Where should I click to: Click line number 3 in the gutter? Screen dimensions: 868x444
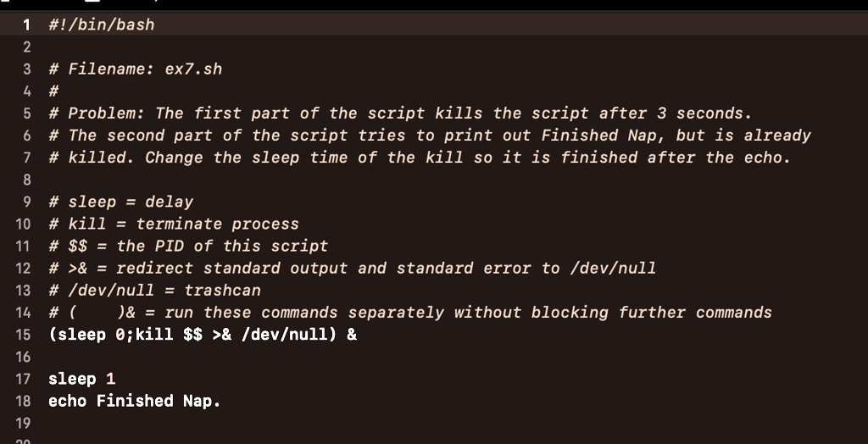click(27, 69)
